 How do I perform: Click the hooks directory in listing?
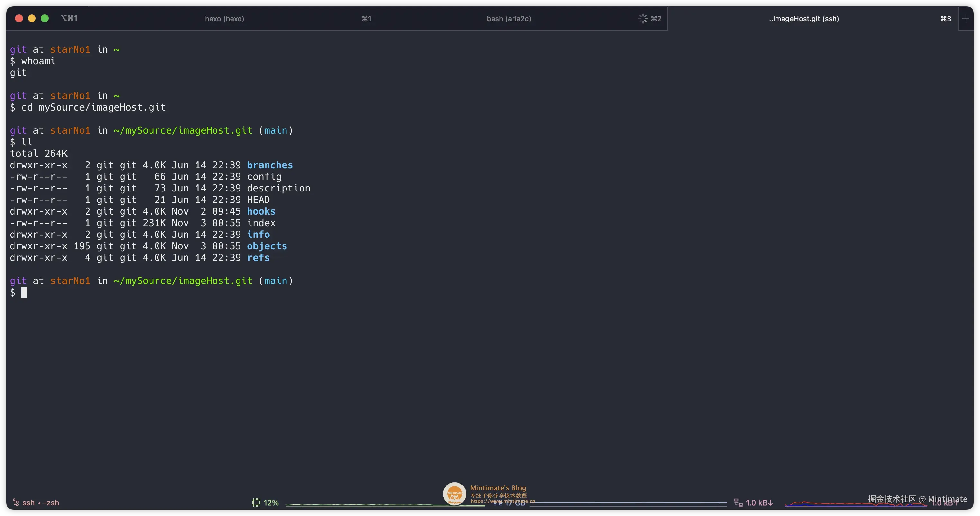[x=261, y=211]
